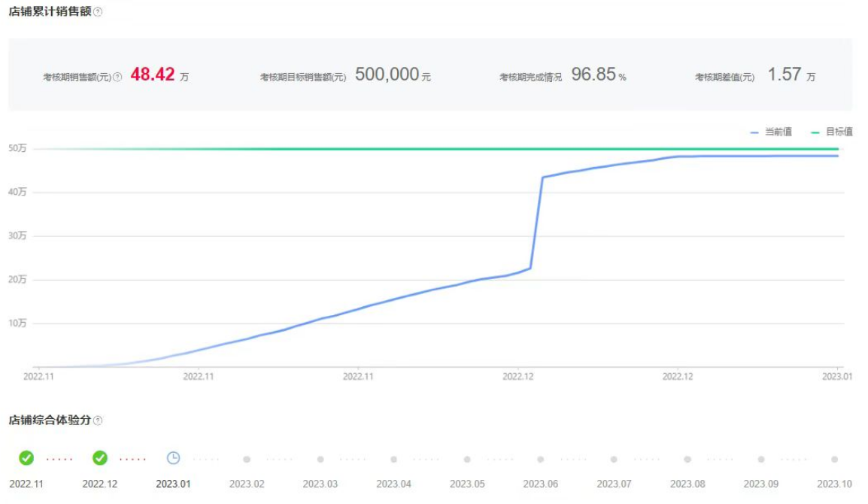868x504 pixels.
Task: Select timeline dot for 2023.03
Action: click(x=320, y=459)
